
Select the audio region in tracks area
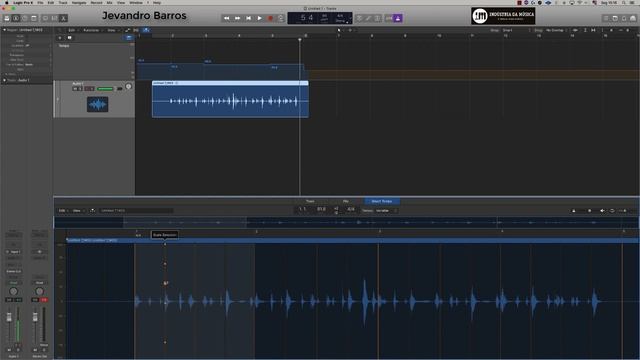pos(230,100)
